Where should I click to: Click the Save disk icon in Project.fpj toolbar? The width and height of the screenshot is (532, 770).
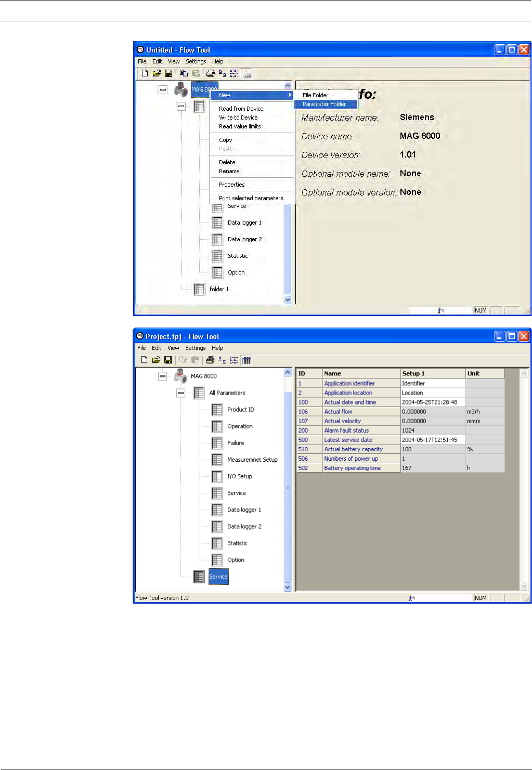pos(168,360)
